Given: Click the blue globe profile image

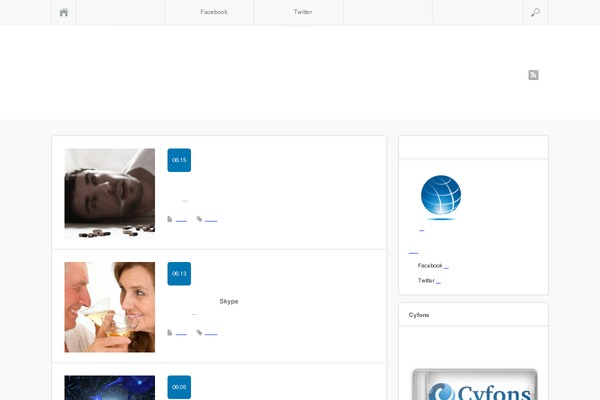Looking at the screenshot, I should (441, 198).
